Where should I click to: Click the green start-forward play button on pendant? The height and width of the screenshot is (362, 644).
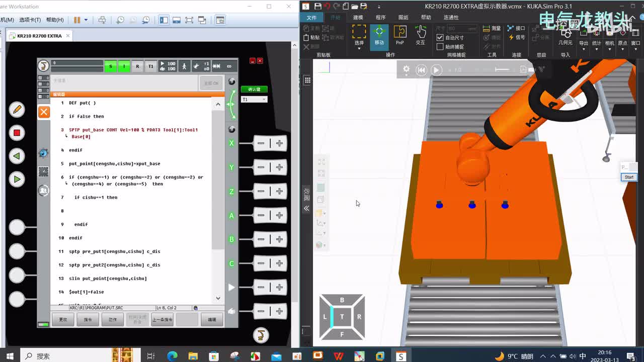point(17,179)
